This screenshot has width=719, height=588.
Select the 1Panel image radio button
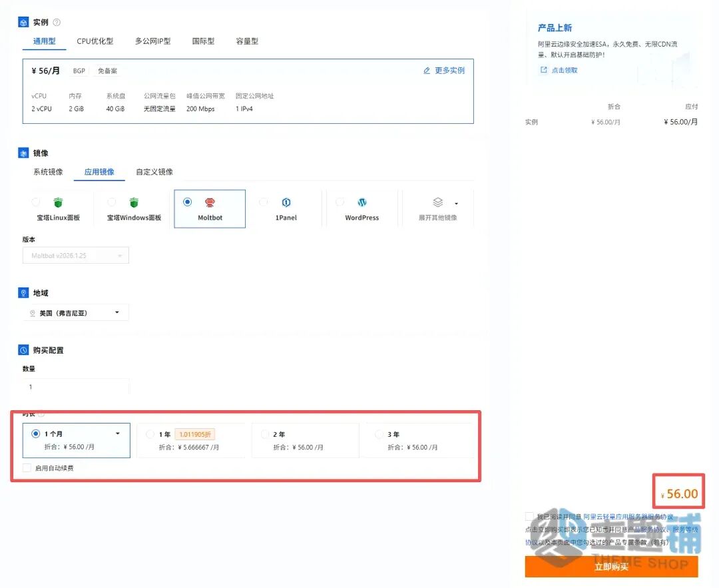click(264, 202)
